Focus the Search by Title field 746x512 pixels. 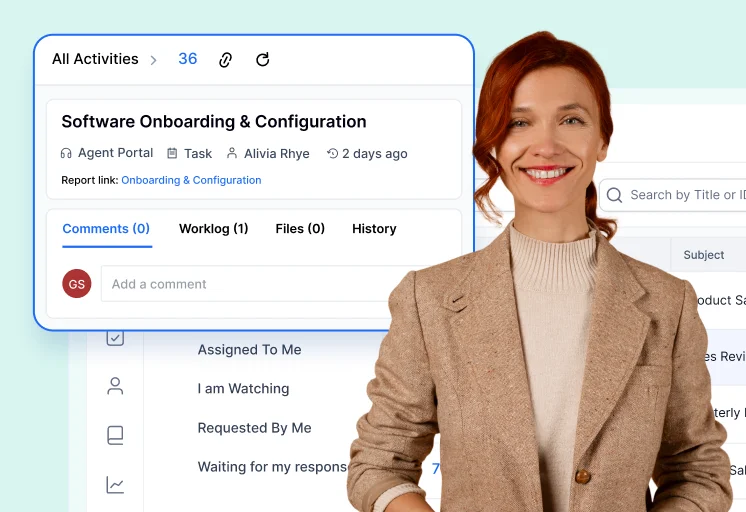tap(673, 195)
